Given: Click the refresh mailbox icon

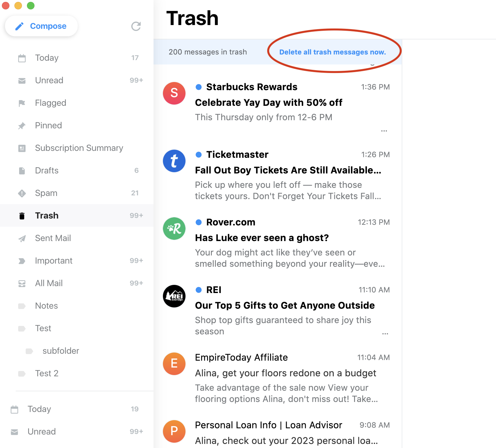Looking at the screenshot, I should pos(136,26).
